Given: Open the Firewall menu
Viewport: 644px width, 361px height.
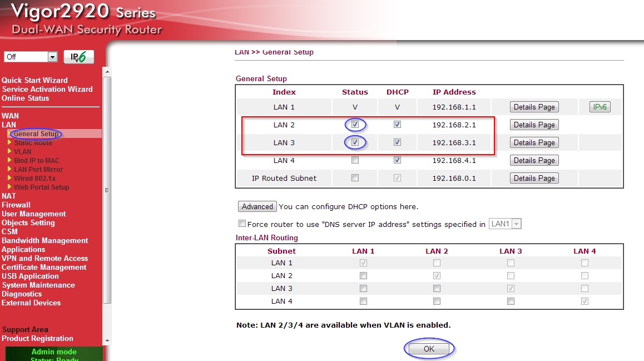Looking at the screenshot, I should [x=16, y=205].
